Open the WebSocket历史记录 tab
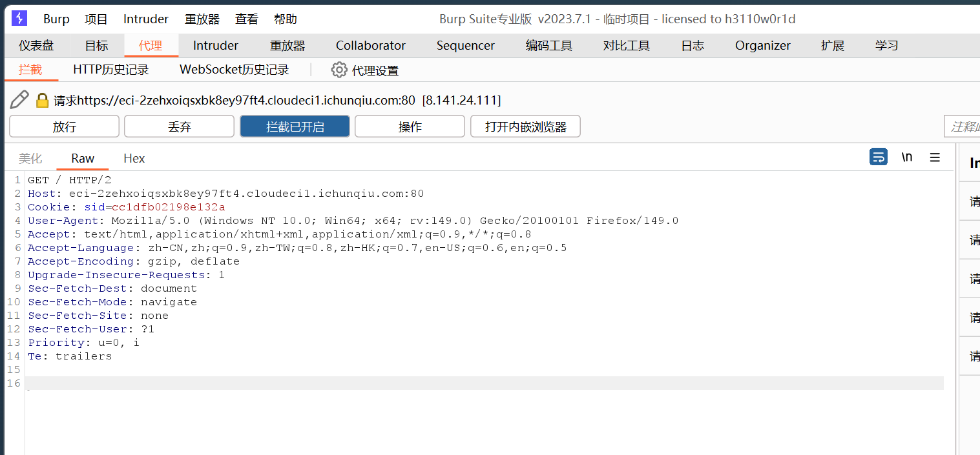Viewport: 980px width, 455px height. point(235,70)
